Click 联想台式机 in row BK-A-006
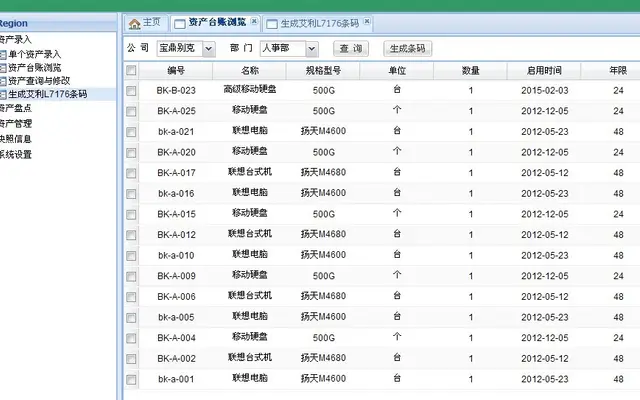 click(x=250, y=295)
